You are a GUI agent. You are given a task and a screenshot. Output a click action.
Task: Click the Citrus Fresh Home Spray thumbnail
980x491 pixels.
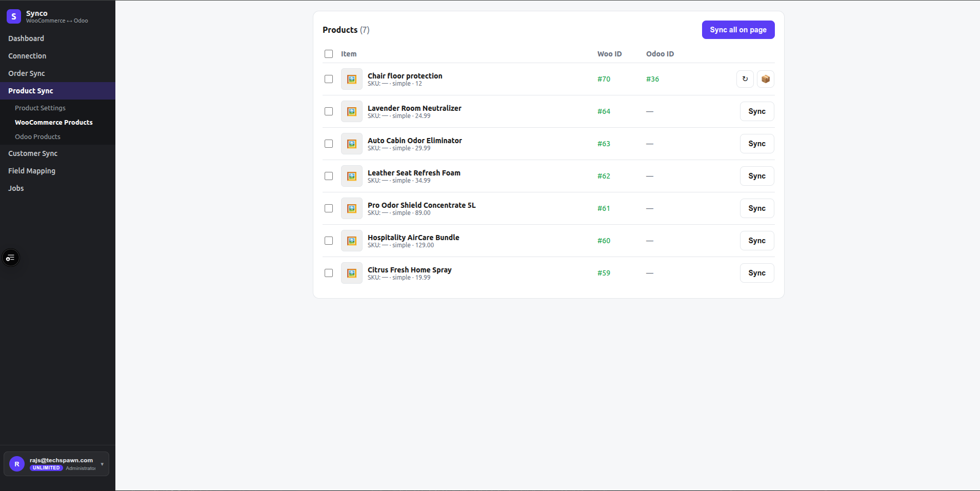coord(352,273)
